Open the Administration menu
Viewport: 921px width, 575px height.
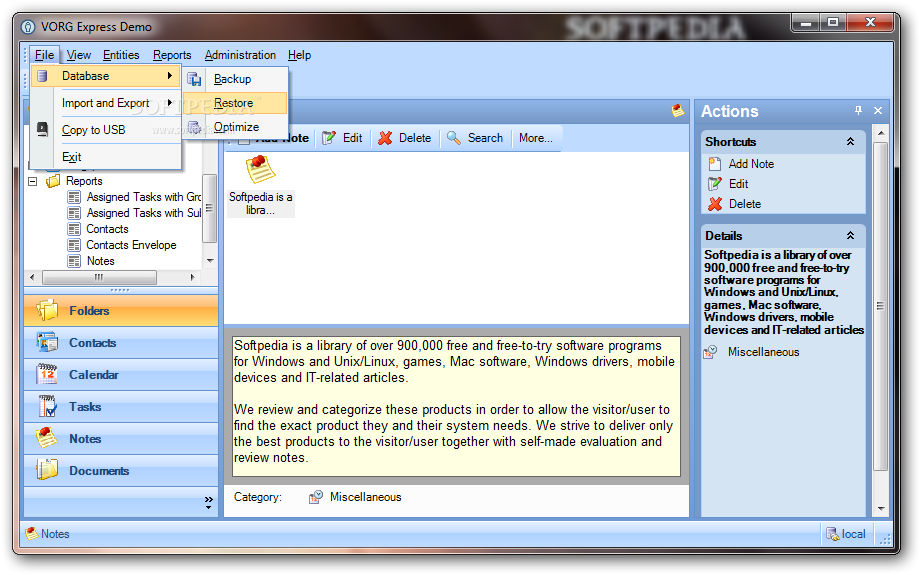pos(240,55)
